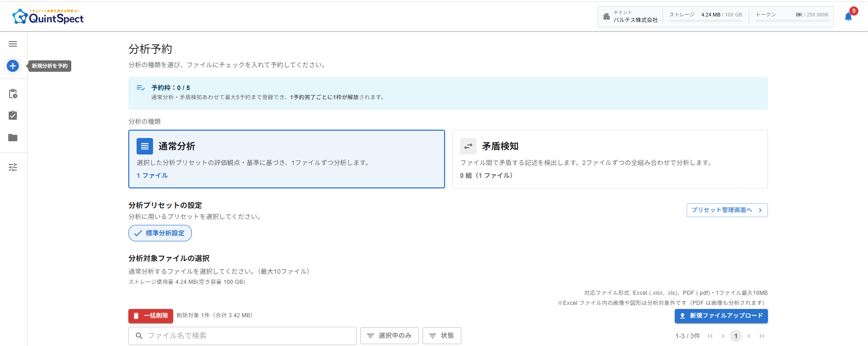
Task: Open the hamburger menu in the sidebar
Action: pyautogui.click(x=13, y=44)
